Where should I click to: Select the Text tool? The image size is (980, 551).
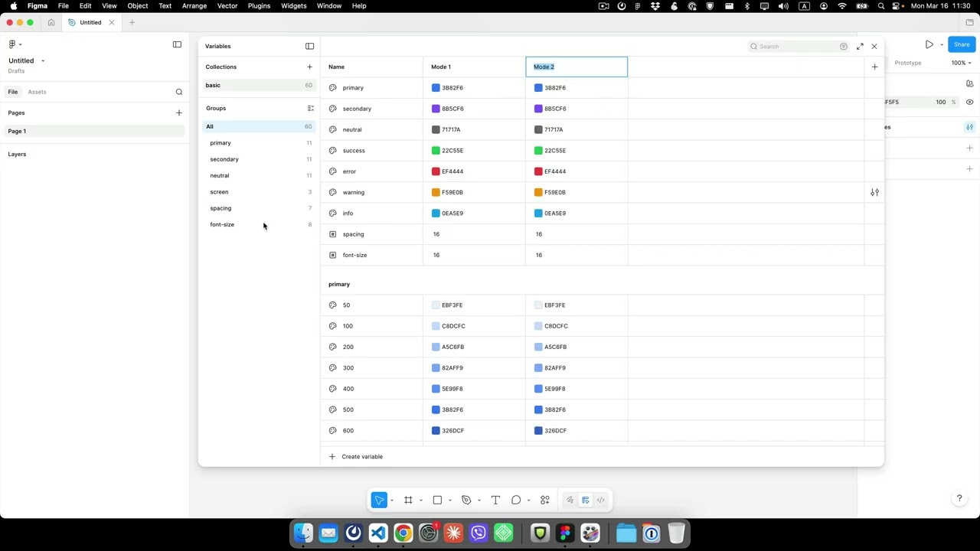click(495, 500)
